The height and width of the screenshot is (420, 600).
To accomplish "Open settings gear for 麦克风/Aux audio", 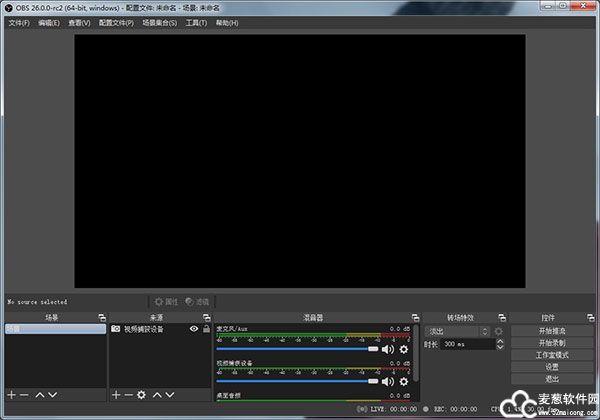I will coord(404,349).
